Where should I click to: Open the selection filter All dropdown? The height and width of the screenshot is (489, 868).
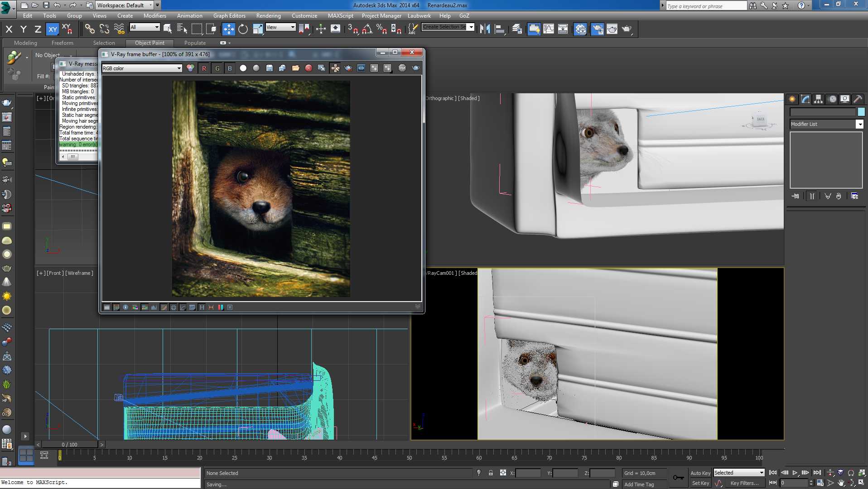point(145,27)
